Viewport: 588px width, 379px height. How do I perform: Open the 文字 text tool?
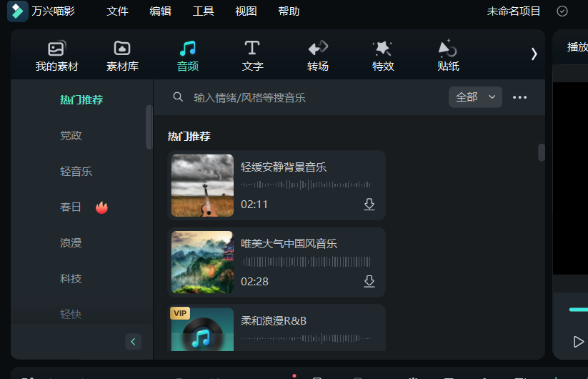[252, 56]
